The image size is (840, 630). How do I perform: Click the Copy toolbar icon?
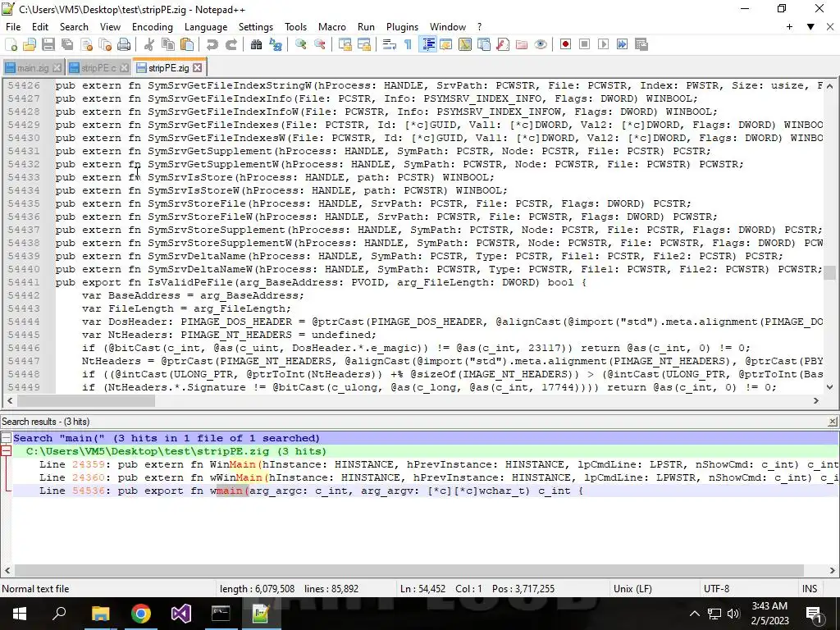tap(168, 44)
